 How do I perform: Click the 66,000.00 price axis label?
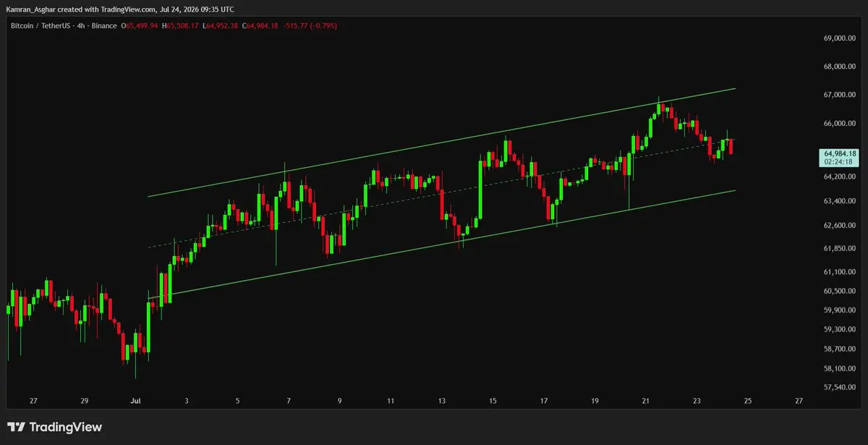[841, 124]
